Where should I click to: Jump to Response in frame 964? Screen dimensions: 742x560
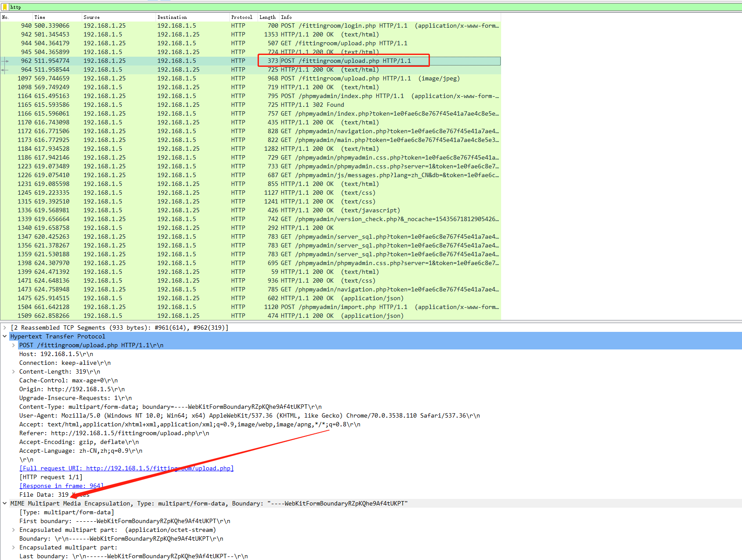61,486
